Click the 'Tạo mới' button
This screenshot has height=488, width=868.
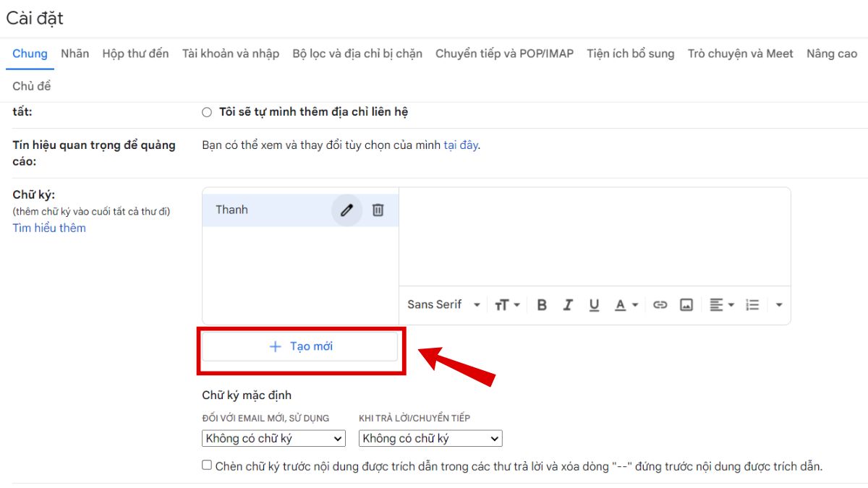300,346
